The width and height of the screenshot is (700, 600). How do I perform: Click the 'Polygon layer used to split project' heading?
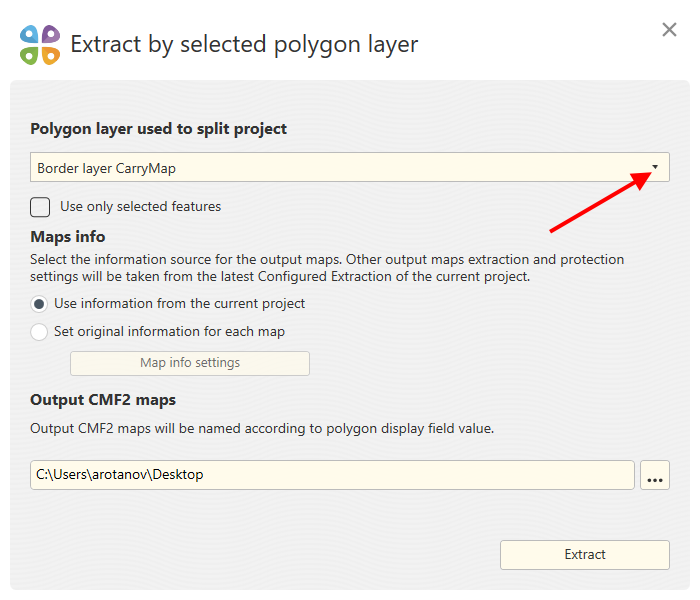click(x=158, y=129)
